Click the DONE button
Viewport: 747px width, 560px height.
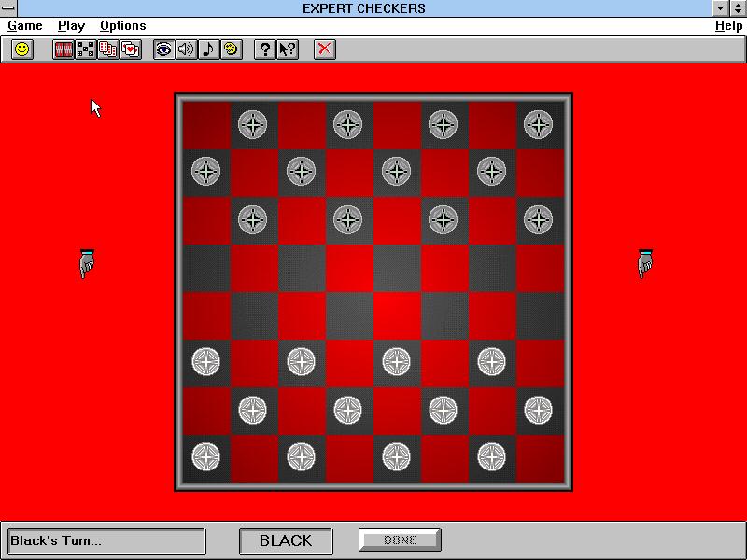(401, 540)
